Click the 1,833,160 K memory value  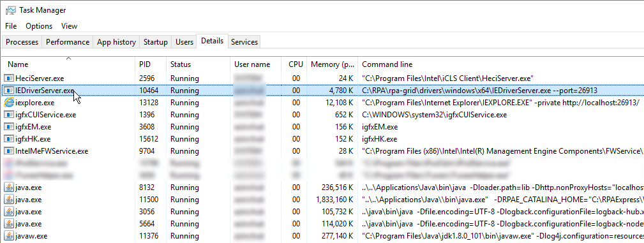click(334, 200)
